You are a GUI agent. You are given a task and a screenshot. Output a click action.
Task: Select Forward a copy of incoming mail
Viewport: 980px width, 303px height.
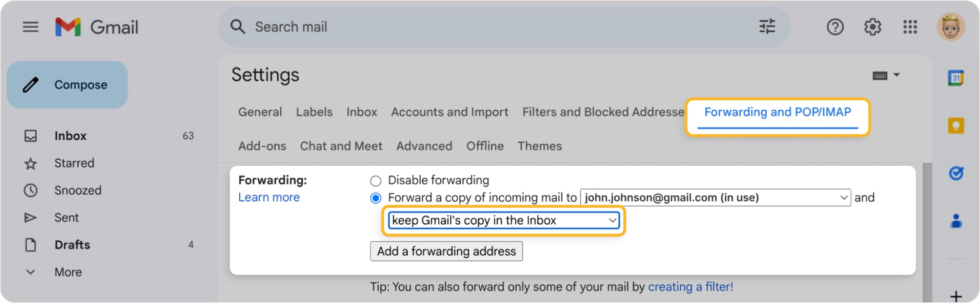point(375,198)
